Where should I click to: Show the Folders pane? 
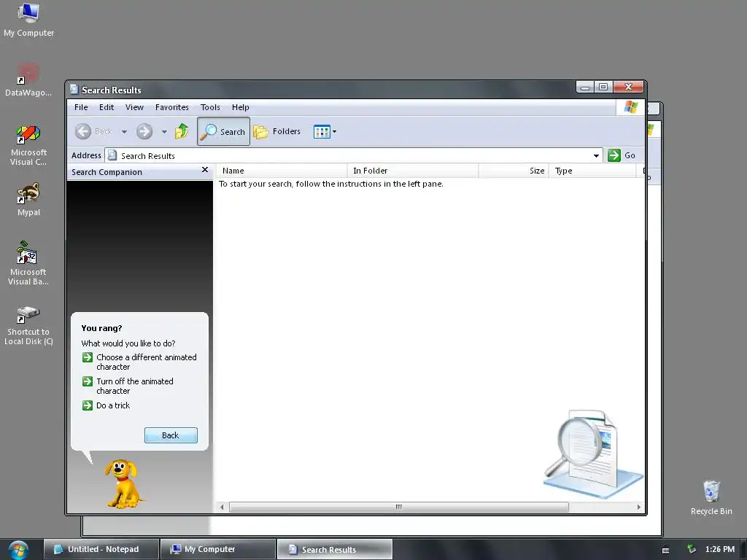click(x=276, y=131)
